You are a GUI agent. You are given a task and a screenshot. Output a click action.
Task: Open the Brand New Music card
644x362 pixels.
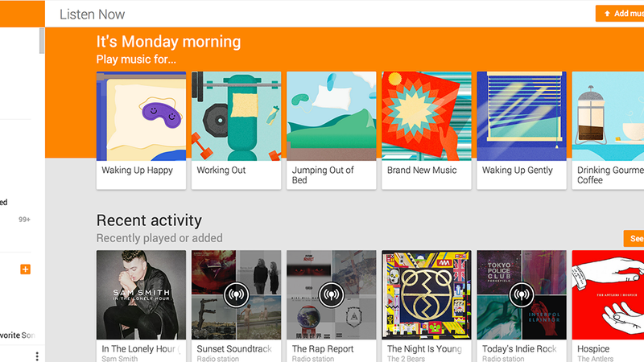click(427, 130)
